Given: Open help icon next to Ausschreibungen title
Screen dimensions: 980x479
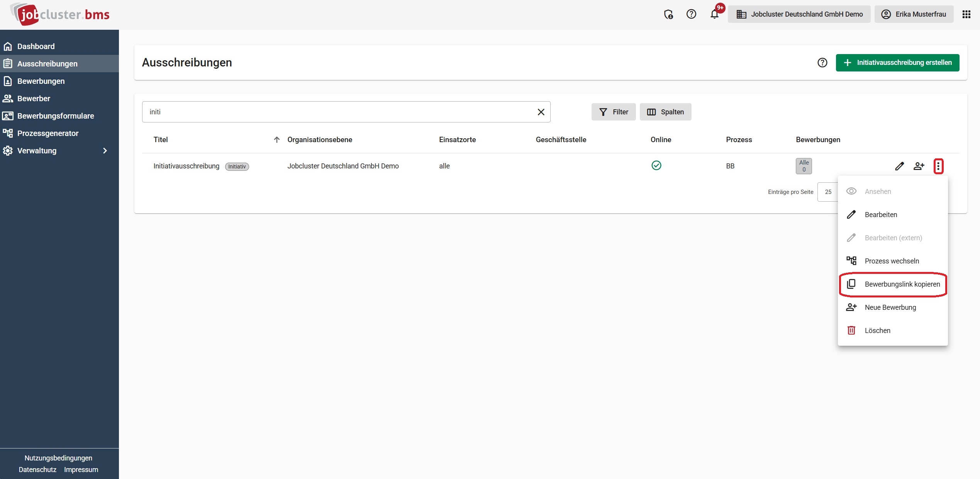Looking at the screenshot, I should coord(822,63).
